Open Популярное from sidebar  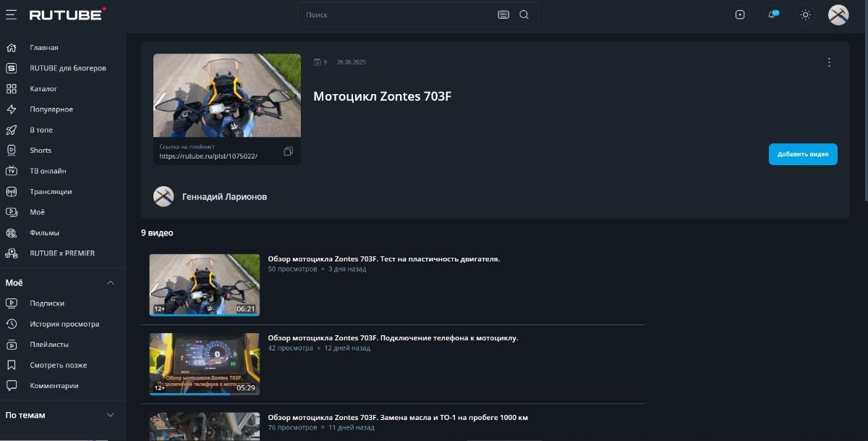coord(51,109)
